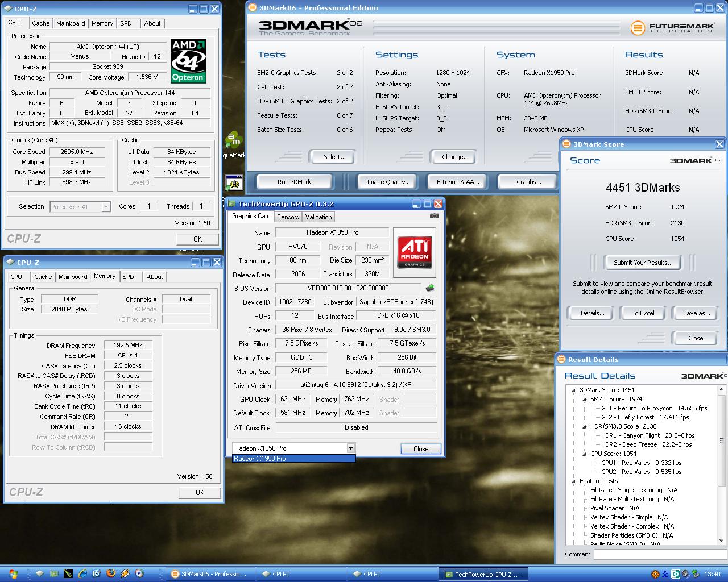This screenshot has width=728, height=582.
Task: Click the blue temperature 32 tray icon
Action: pos(664,574)
